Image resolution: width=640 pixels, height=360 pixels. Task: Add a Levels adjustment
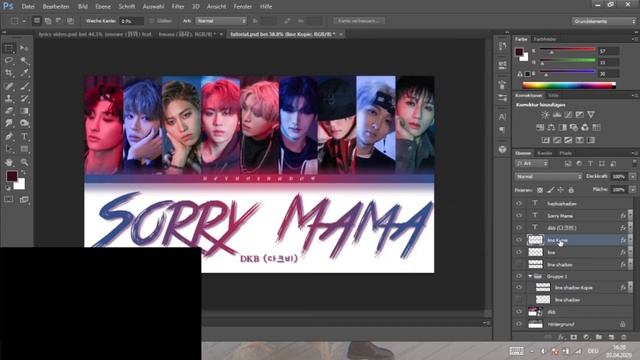point(557,115)
